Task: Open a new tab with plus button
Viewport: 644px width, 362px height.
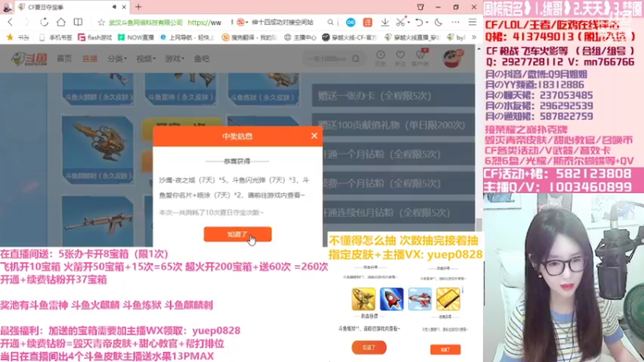Action: click(138, 7)
